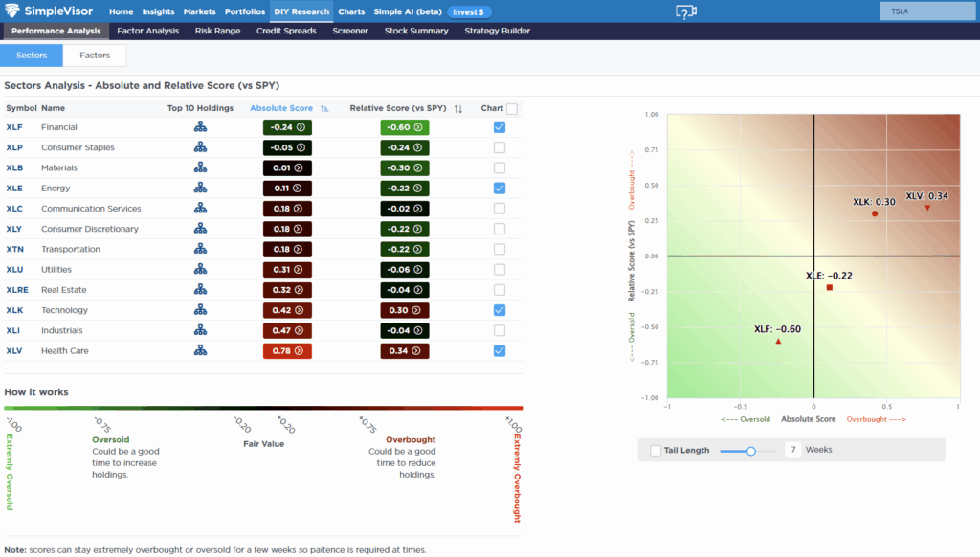
Task: Open Energy top holdings icon
Action: pos(200,188)
